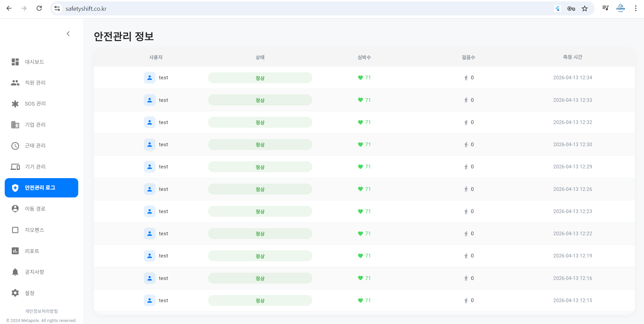
Task: Open 공지사항 bell icon
Action: click(15, 272)
